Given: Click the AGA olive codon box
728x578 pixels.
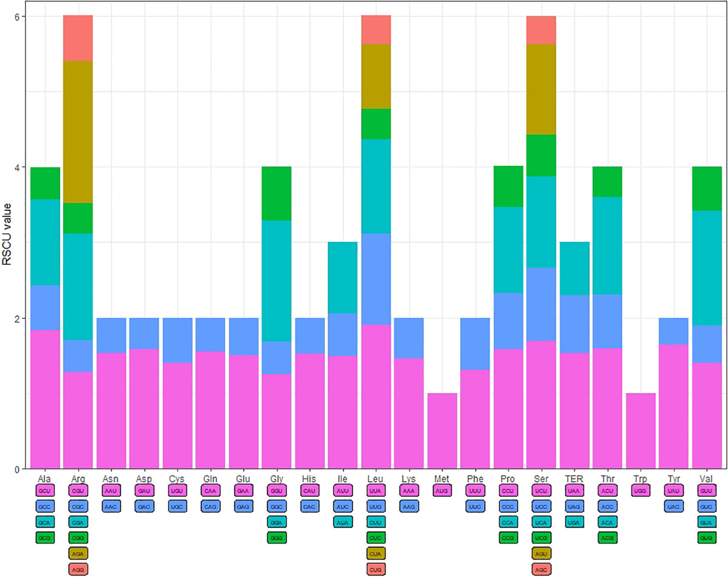Looking at the screenshot, I should click(78, 554).
